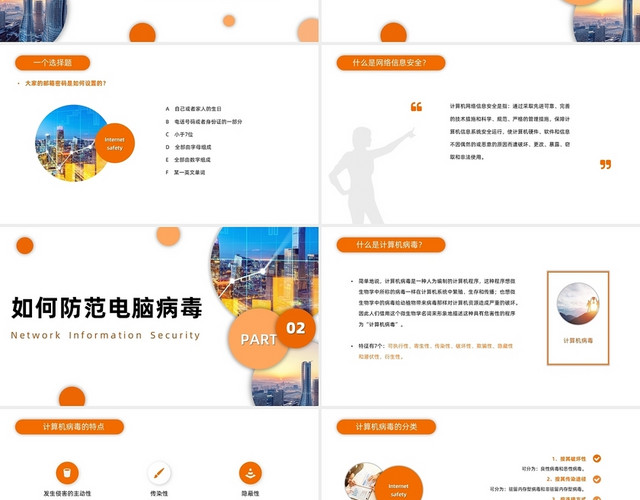This screenshot has width=640, height=500.
Task: Click the line about 驻留内存型病毒
Action: pos(538,489)
